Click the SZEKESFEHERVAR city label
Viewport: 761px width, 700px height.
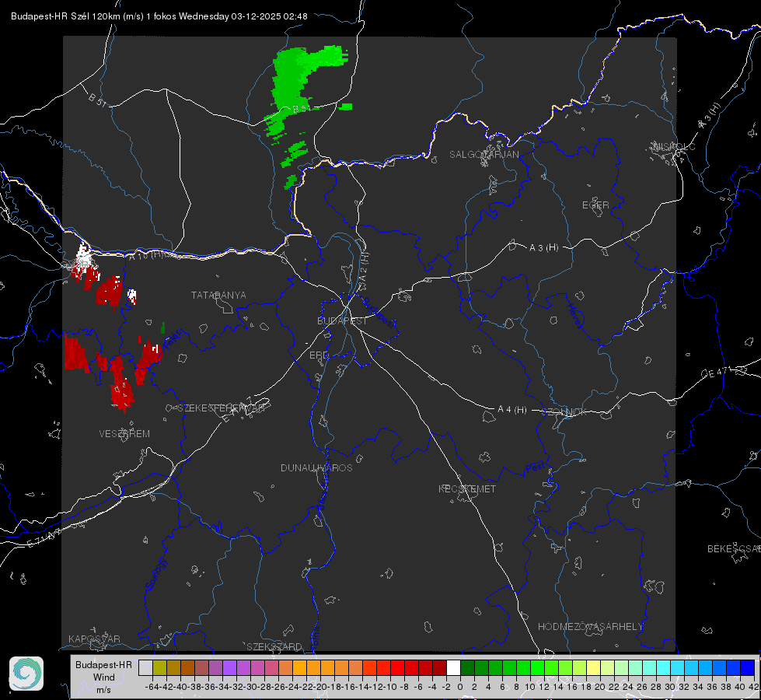(x=221, y=408)
